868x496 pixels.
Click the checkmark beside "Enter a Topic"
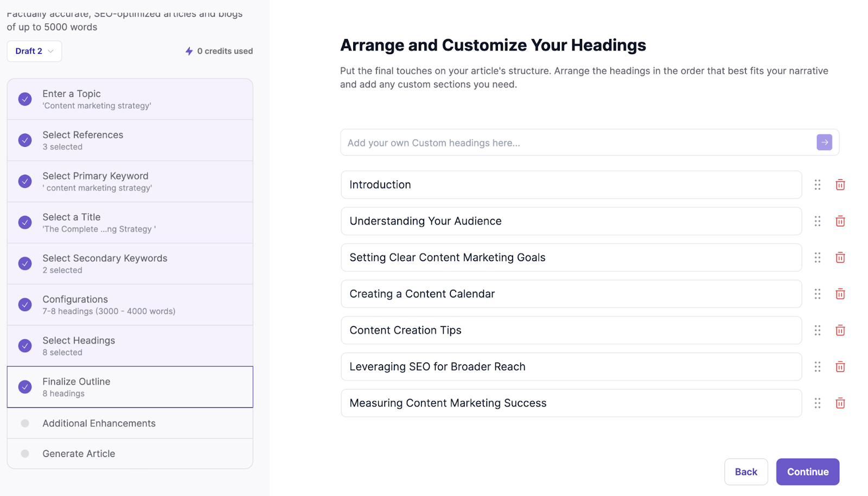[x=24, y=99]
